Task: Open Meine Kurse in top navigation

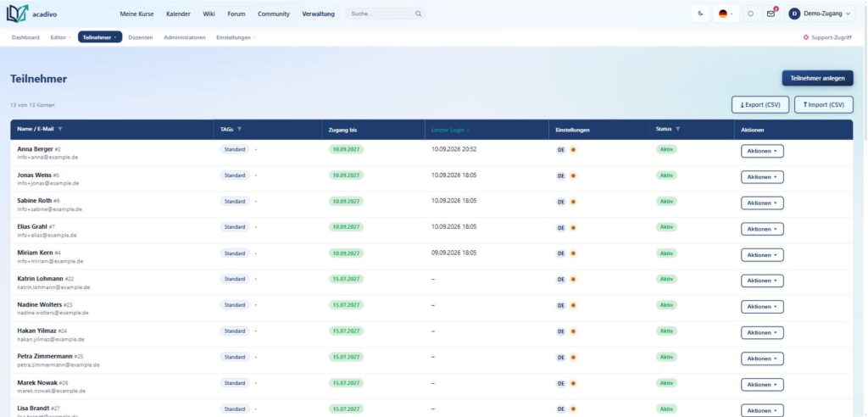Action: click(136, 14)
